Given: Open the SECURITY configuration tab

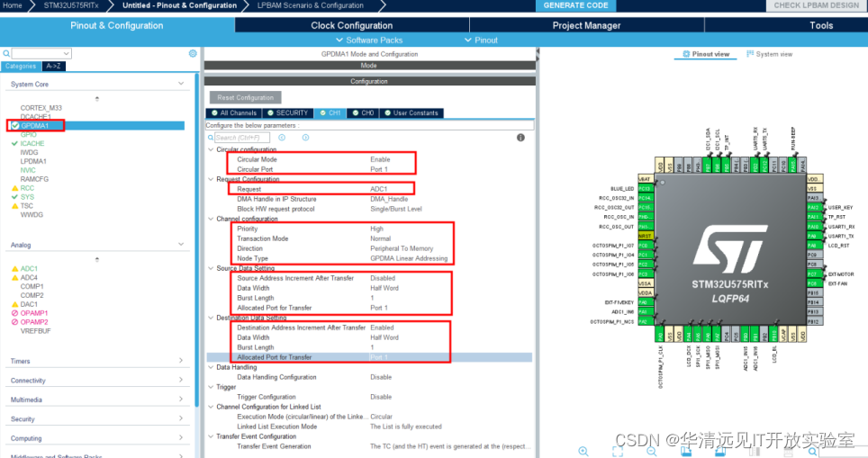Looking at the screenshot, I should tap(287, 112).
